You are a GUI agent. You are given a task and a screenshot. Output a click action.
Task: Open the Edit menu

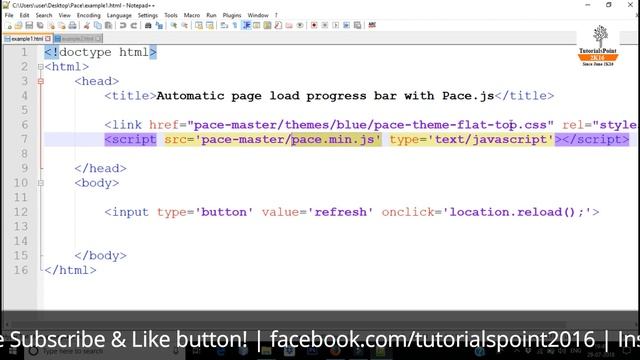point(24,15)
